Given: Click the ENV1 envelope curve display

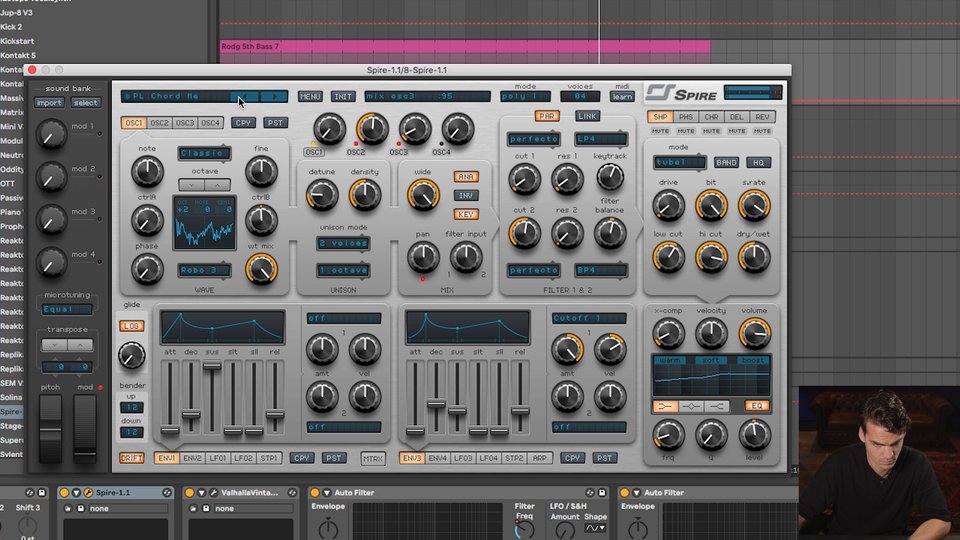Looking at the screenshot, I should click(x=222, y=327).
